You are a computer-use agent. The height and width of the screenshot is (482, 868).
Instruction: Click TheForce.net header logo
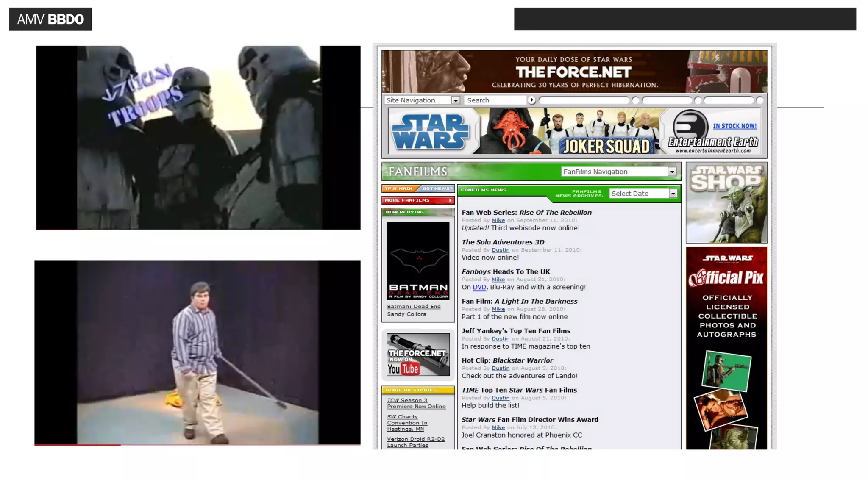click(x=573, y=72)
